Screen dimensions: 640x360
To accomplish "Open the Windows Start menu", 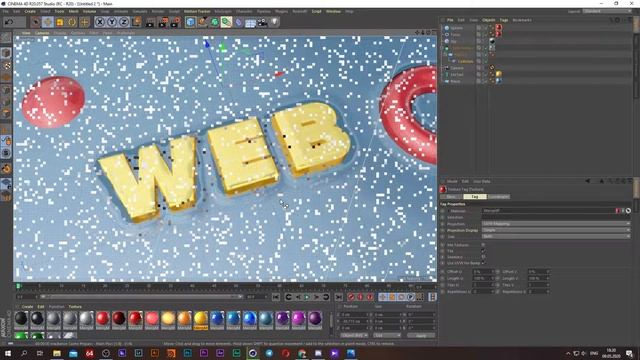I will coord(7,353).
